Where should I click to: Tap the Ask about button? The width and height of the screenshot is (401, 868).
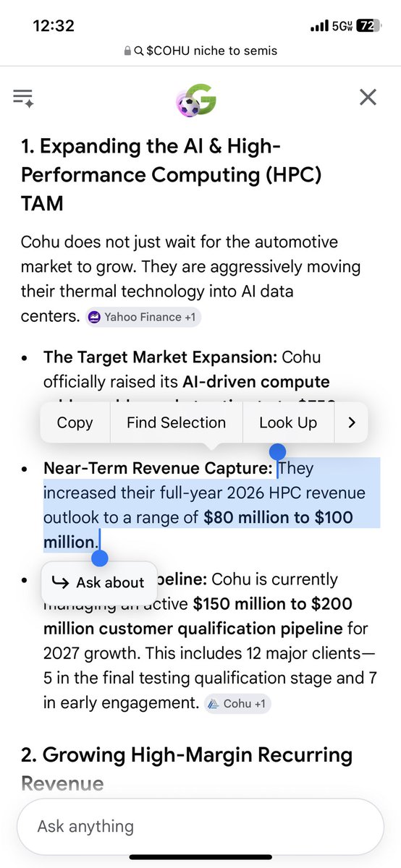coord(99,582)
